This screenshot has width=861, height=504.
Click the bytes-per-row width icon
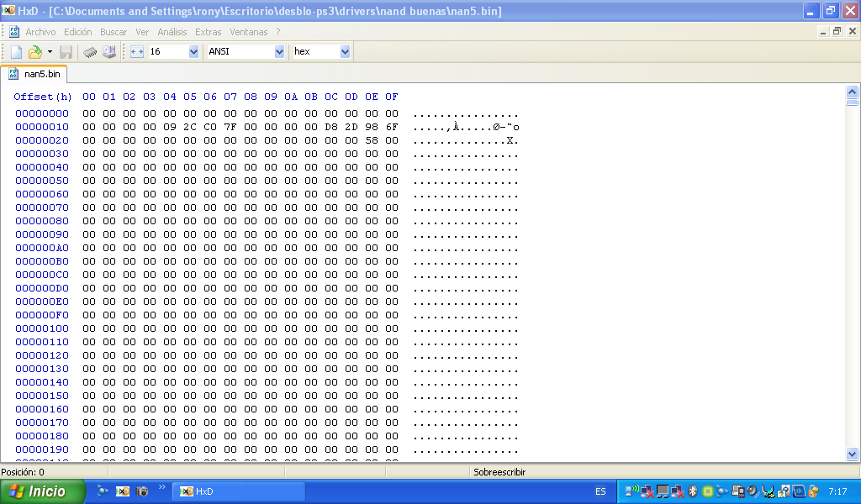[137, 52]
